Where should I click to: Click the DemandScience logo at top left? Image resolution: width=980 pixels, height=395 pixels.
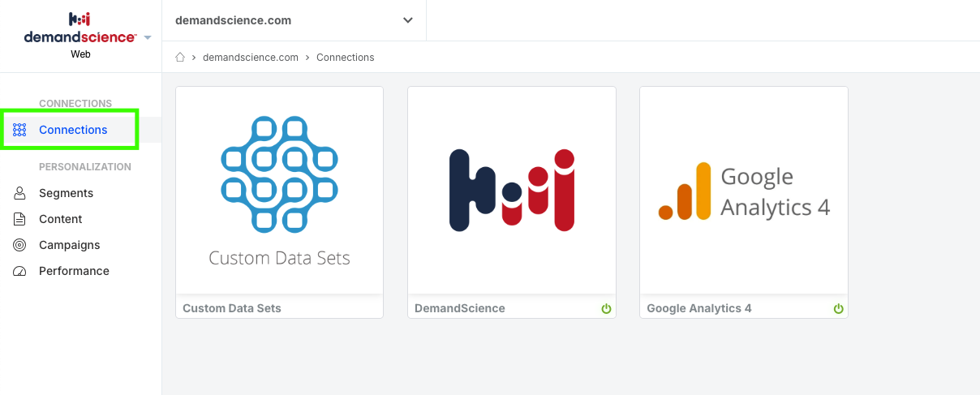tap(80, 28)
